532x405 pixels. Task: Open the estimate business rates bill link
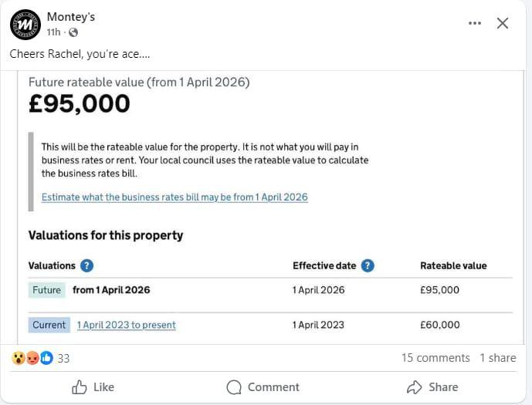(x=175, y=197)
